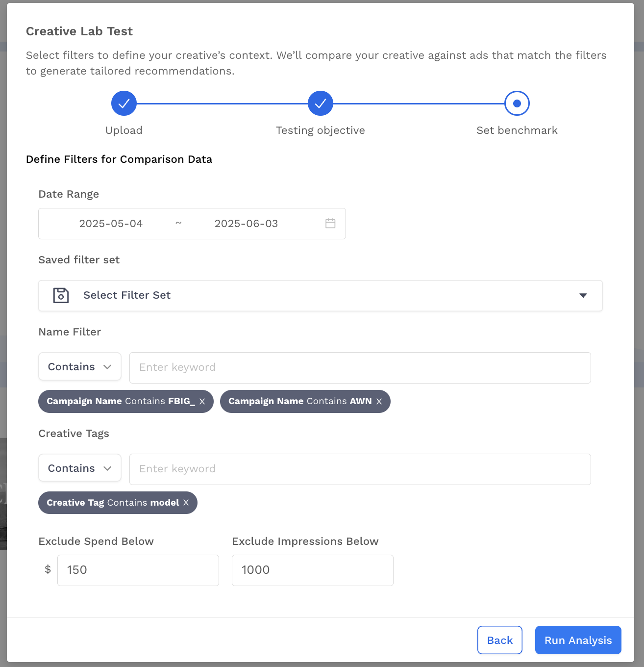Remove the Campaign Name Contains AWN filter
The width and height of the screenshot is (644, 667).
pyautogui.click(x=379, y=402)
